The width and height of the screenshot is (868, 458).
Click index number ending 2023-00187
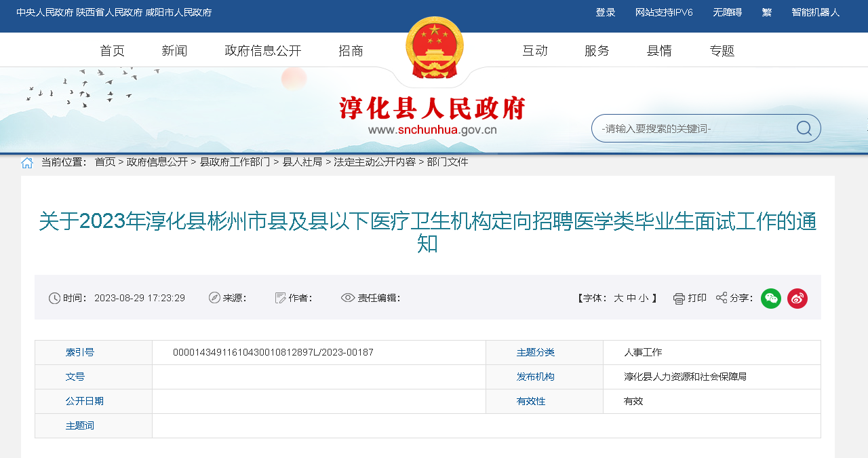coord(273,353)
